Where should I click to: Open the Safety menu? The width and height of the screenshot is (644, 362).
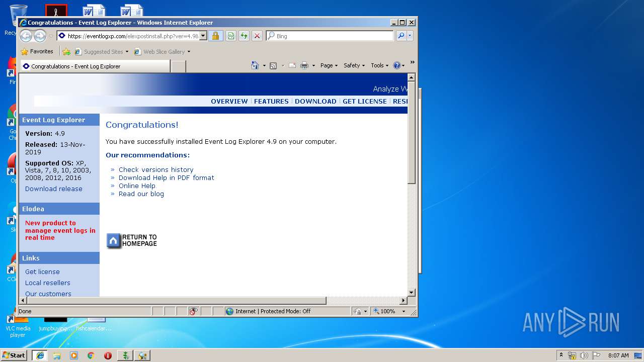pyautogui.click(x=354, y=65)
